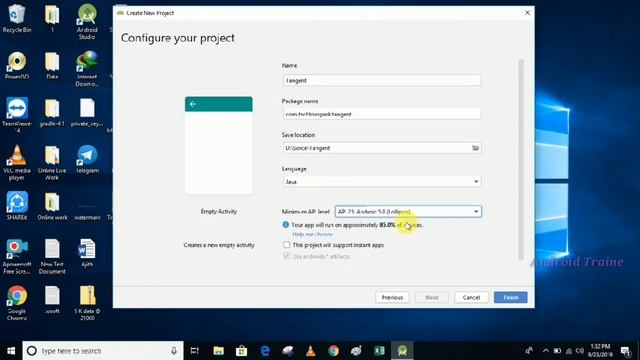Open the volume control in system tray
This screenshot has width=640, height=360.
580,351
